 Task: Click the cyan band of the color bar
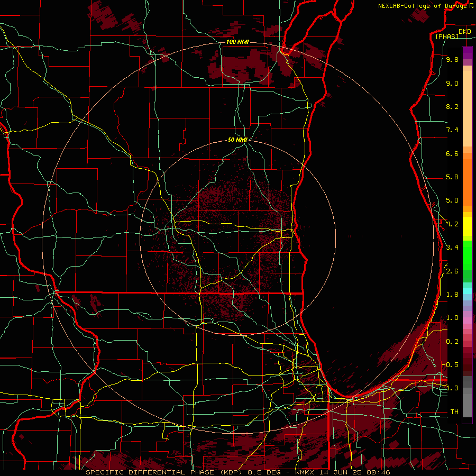point(467,291)
